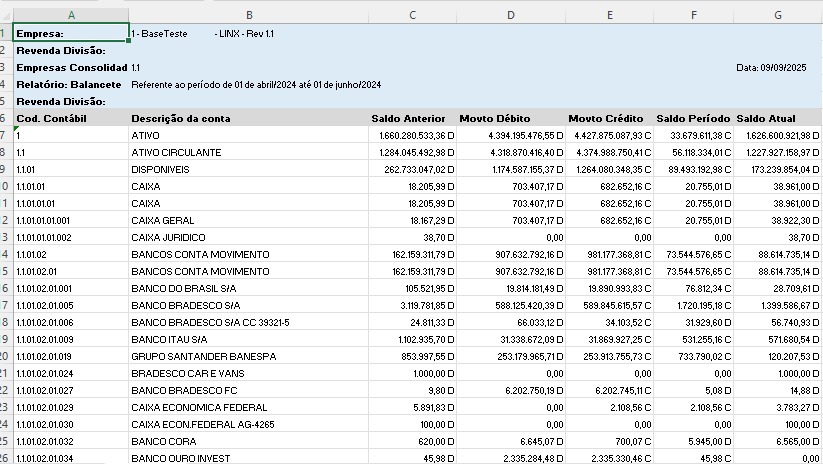Select column D header
The width and height of the screenshot is (823, 464).
(511, 15)
